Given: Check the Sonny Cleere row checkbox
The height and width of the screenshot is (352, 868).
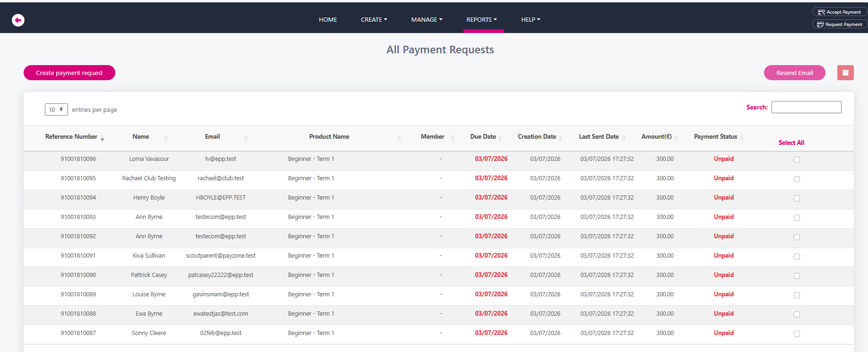Looking at the screenshot, I should 797,334.
